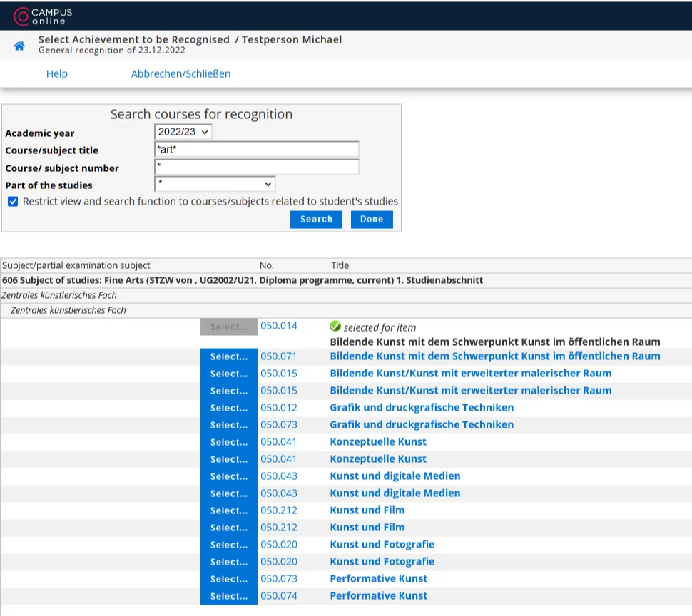The image size is (692, 616).
Task: Focus the Course/subject title field
Action: tap(256, 150)
